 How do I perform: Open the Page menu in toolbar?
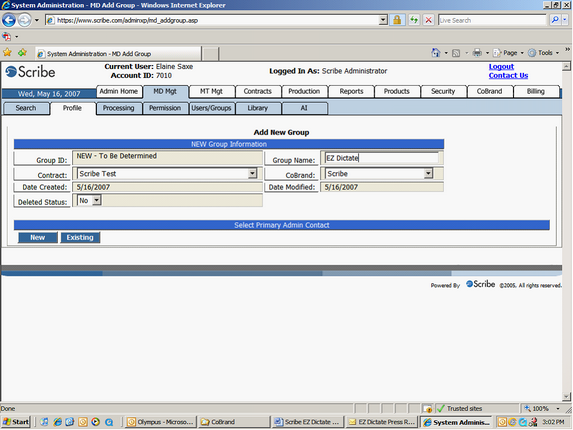coord(508,53)
